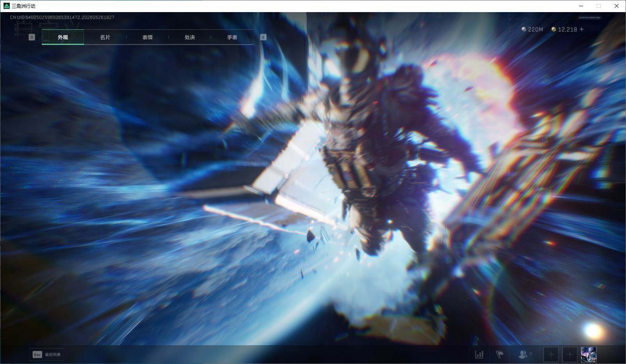Click the silver coin 220M icon

pyautogui.click(x=524, y=29)
